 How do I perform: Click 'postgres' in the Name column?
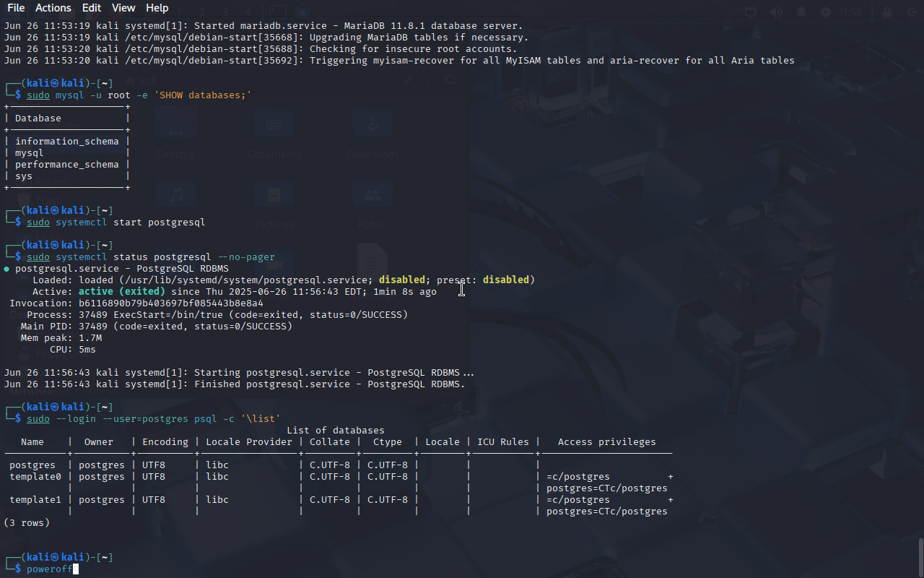tap(32, 465)
